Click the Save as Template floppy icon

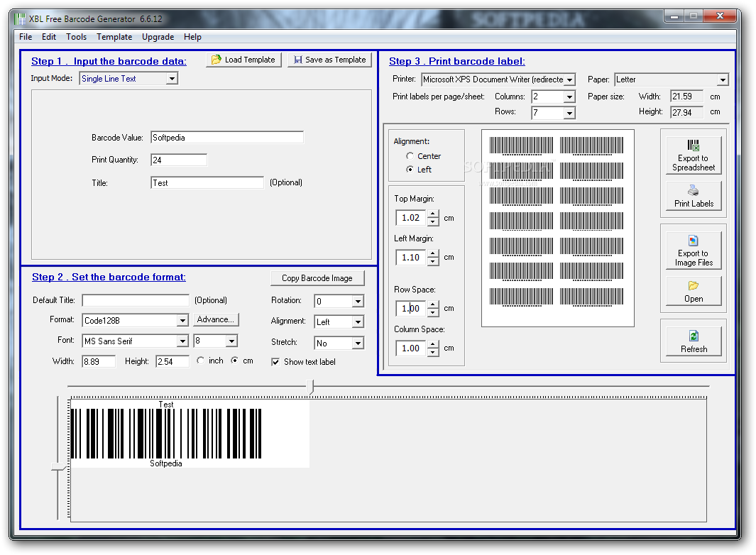[x=298, y=60]
